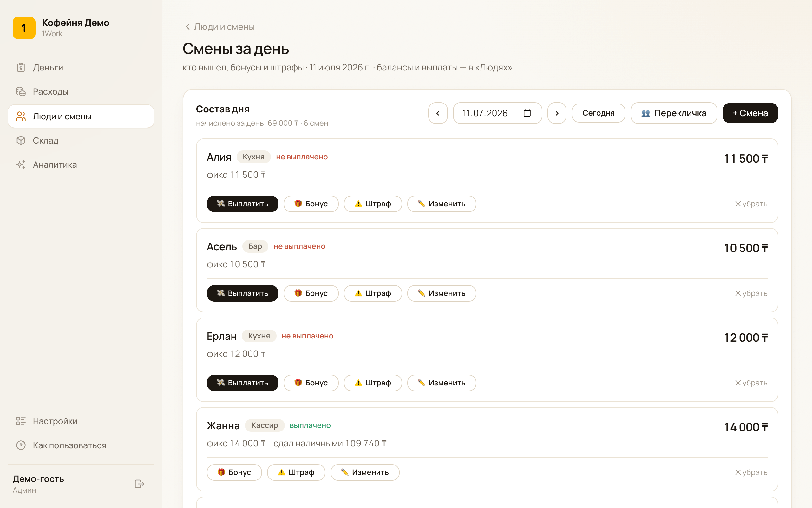
Task: Add a Бонус for Алия
Action: click(x=311, y=204)
